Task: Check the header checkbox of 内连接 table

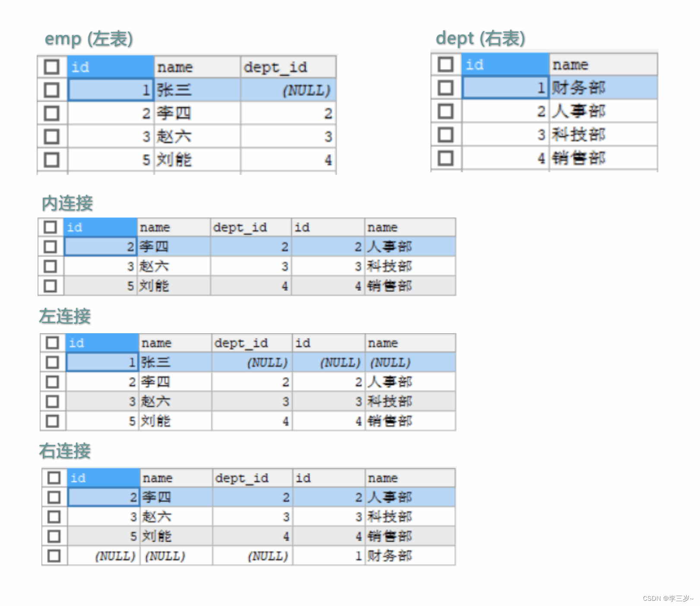Action: 50,227
